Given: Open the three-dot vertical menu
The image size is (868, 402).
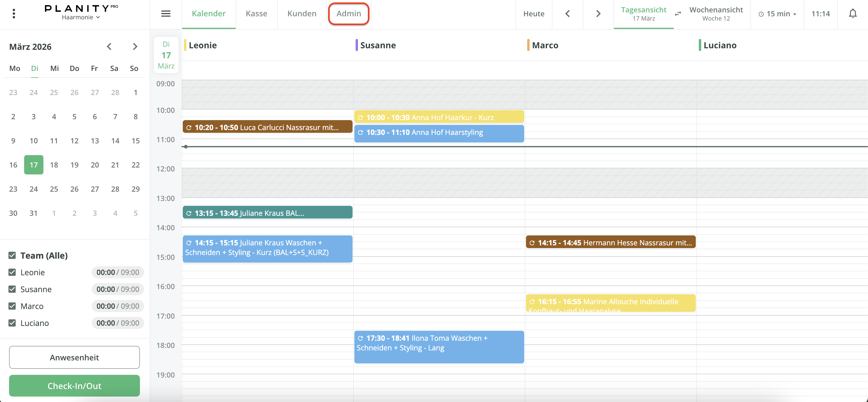Looking at the screenshot, I should 14,14.
